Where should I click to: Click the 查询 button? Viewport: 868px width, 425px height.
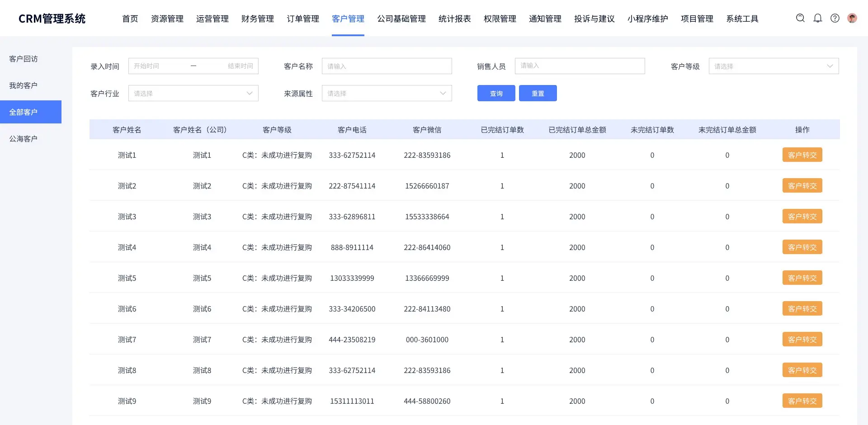[x=496, y=93]
